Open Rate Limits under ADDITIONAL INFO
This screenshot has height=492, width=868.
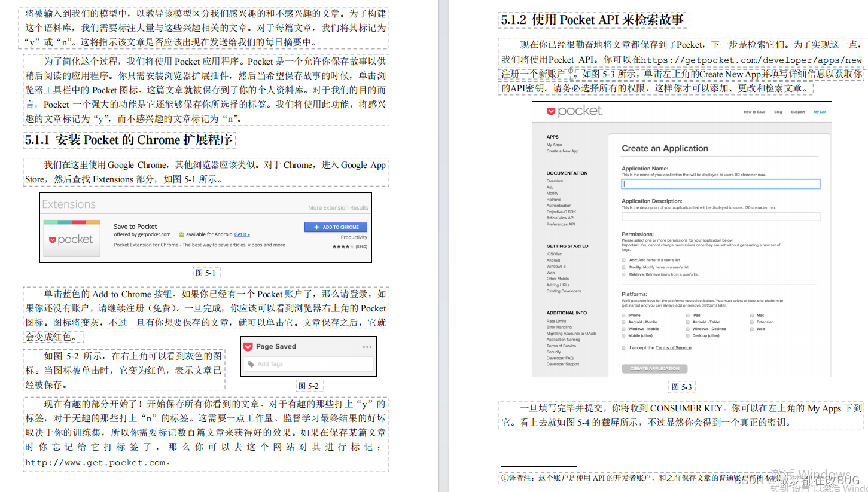(x=556, y=321)
